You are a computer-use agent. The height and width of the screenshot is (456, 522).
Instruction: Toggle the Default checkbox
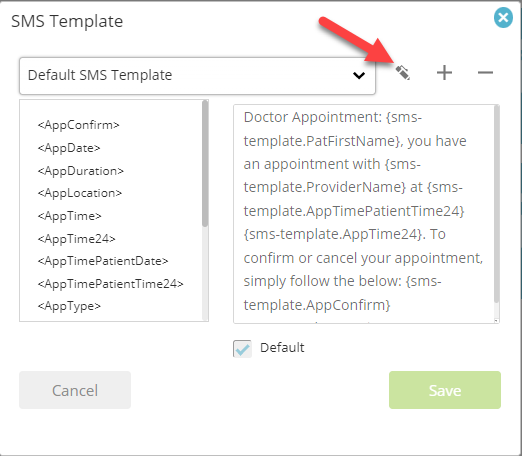pyautogui.click(x=242, y=349)
